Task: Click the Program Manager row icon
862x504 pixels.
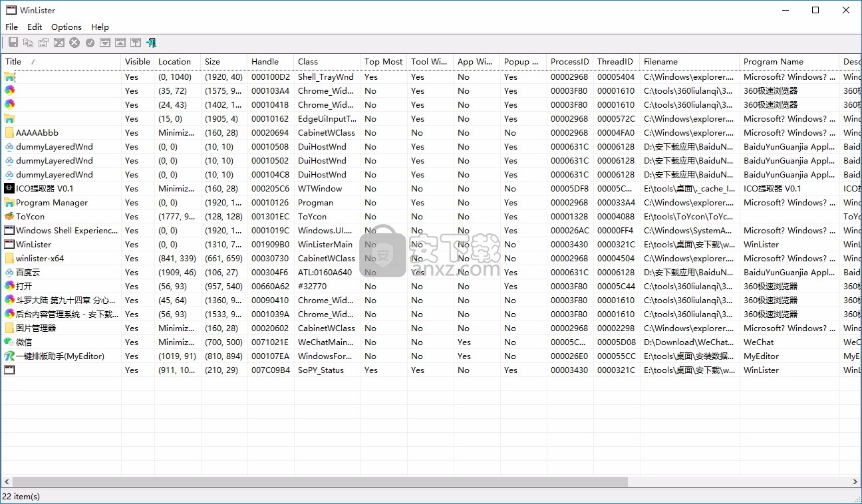Action: pyautogui.click(x=9, y=202)
